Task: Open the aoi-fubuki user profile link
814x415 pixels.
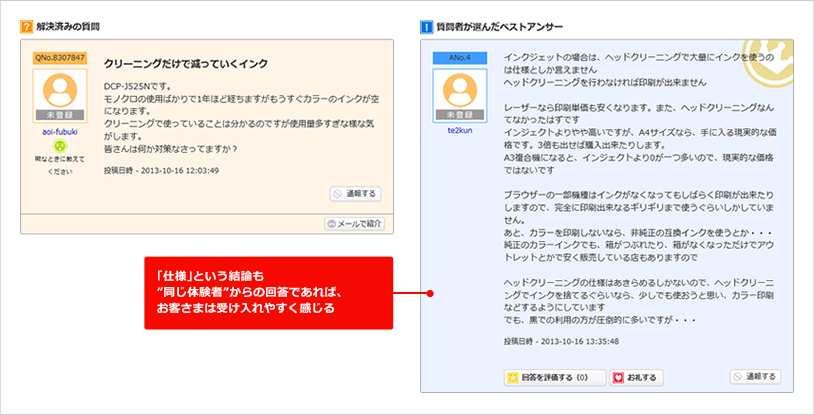Action: (x=60, y=132)
